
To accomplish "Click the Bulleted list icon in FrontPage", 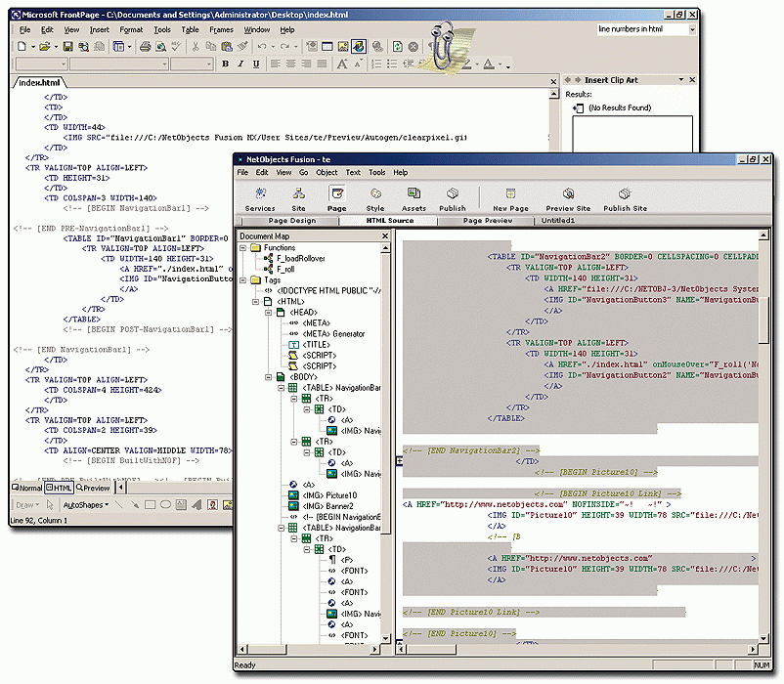I will 393,64.
